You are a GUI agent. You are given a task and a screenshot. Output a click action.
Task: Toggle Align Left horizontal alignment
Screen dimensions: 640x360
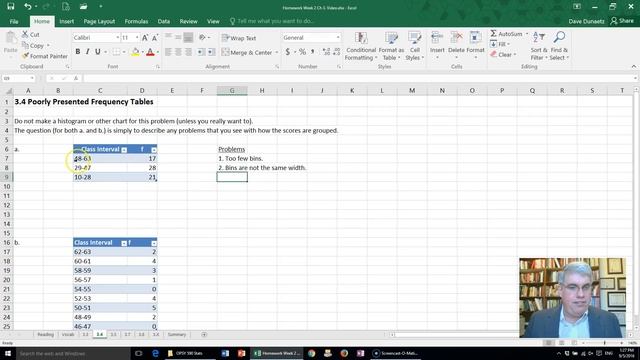[168, 52]
